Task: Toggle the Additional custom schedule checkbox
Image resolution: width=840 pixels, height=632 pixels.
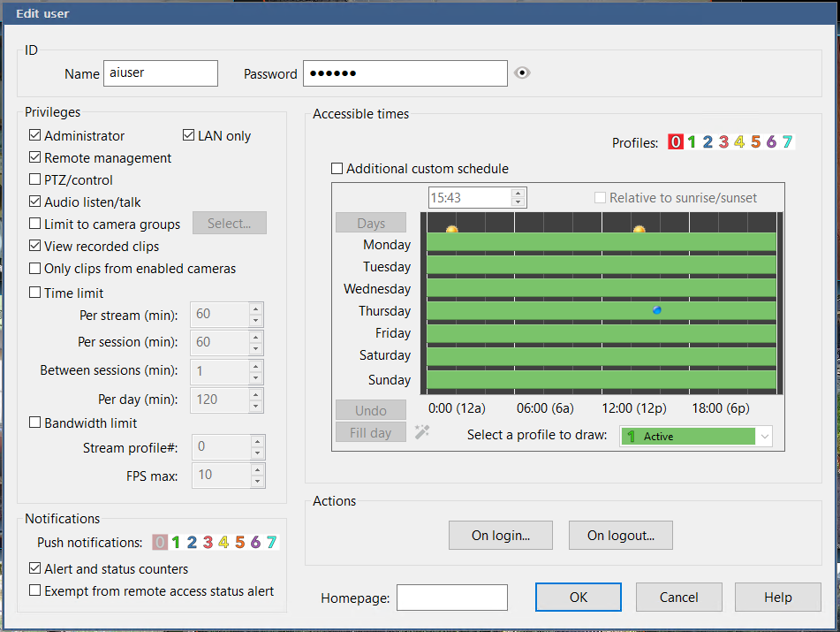Action: [x=337, y=169]
